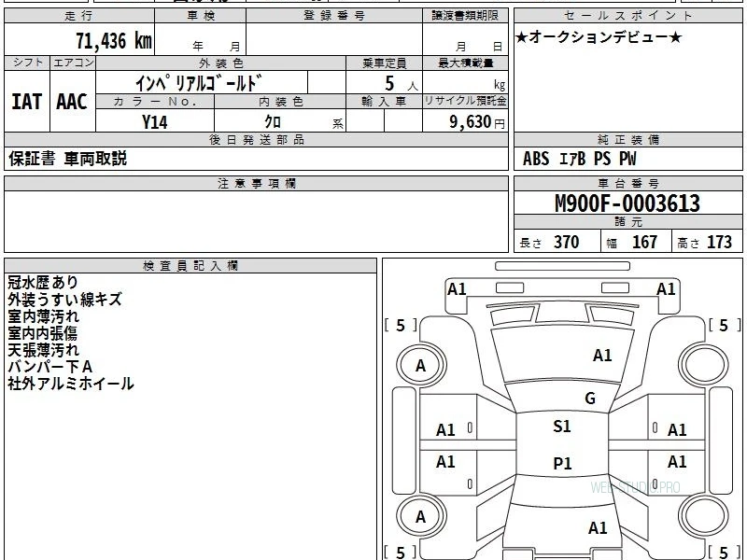Click the AAC air conditioner value
Screen dimensions: 747x560
point(72,102)
